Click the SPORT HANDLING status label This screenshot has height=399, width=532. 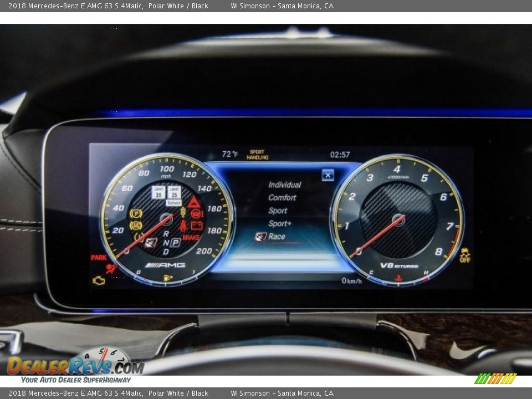[257, 155]
